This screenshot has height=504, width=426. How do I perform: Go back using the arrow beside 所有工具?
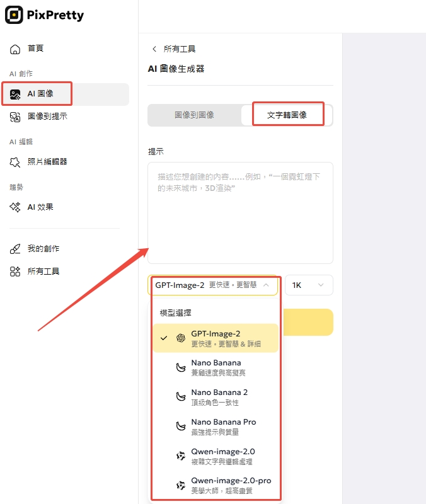click(154, 49)
